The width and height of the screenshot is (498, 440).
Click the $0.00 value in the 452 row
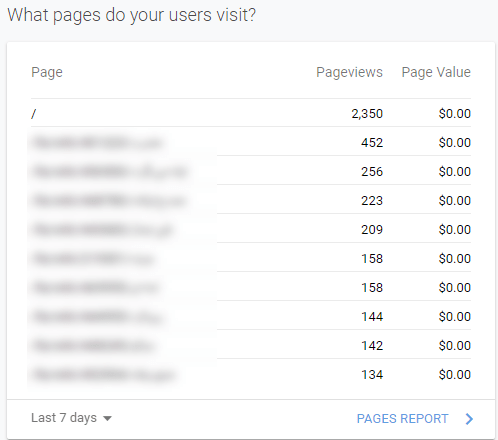[455, 143]
